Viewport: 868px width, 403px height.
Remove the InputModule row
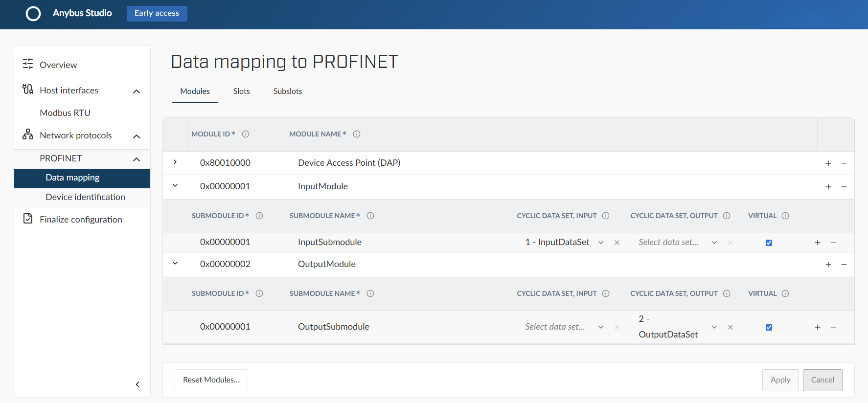(x=844, y=187)
